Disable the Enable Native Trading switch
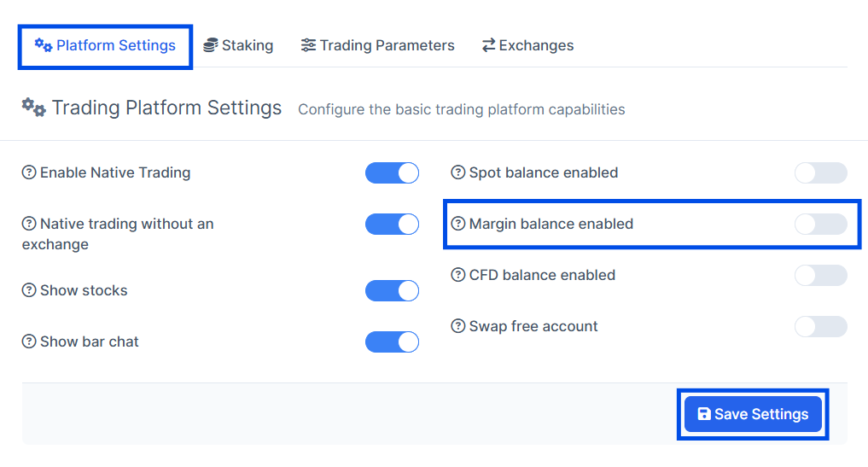Viewport: 868px width, 467px height. click(392, 172)
